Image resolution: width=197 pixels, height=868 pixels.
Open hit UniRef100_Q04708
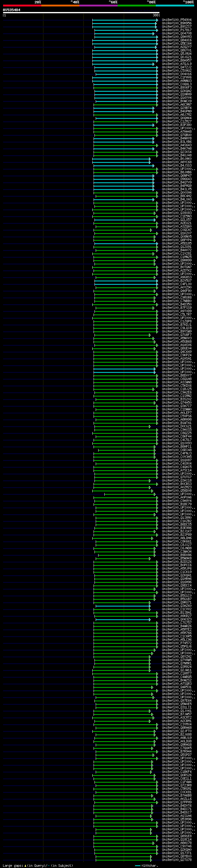pyautogui.click(x=176, y=33)
